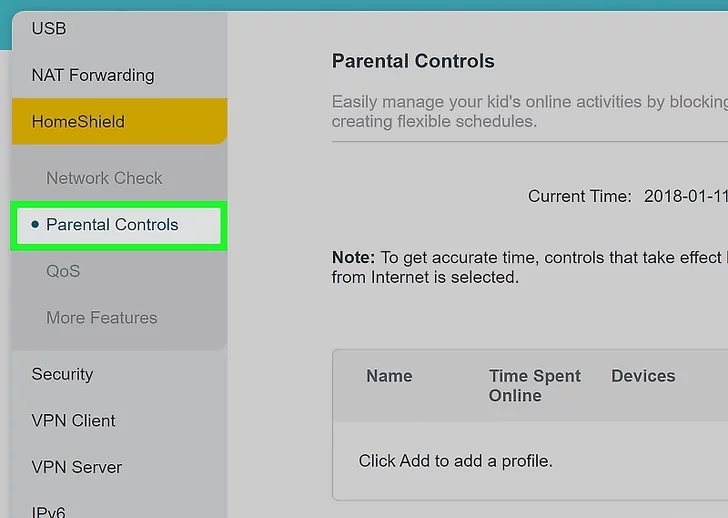This screenshot has width=728, height=518.
Task: Select Parental Controls in the sidebar
Action: 112,225
